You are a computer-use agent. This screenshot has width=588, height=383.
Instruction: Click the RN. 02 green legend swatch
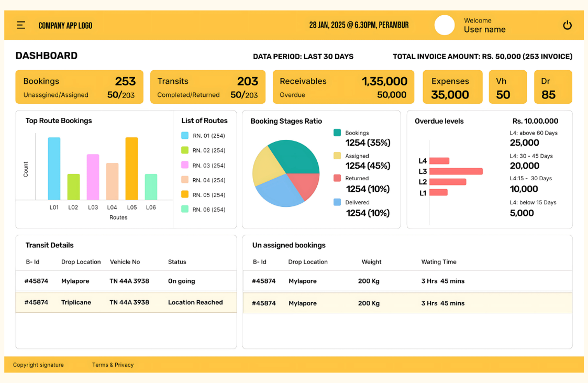coord(185,150)
